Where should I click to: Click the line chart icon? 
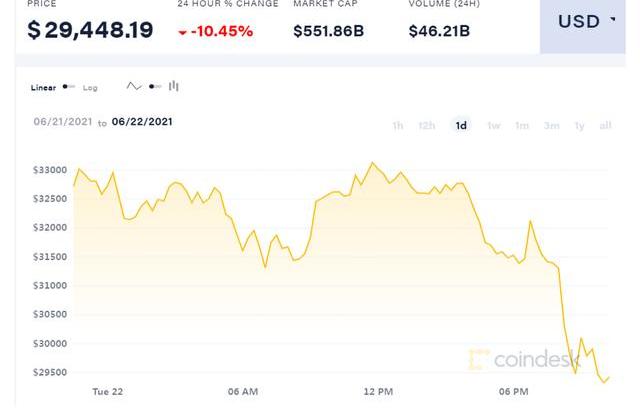click(x=134, y=87)
